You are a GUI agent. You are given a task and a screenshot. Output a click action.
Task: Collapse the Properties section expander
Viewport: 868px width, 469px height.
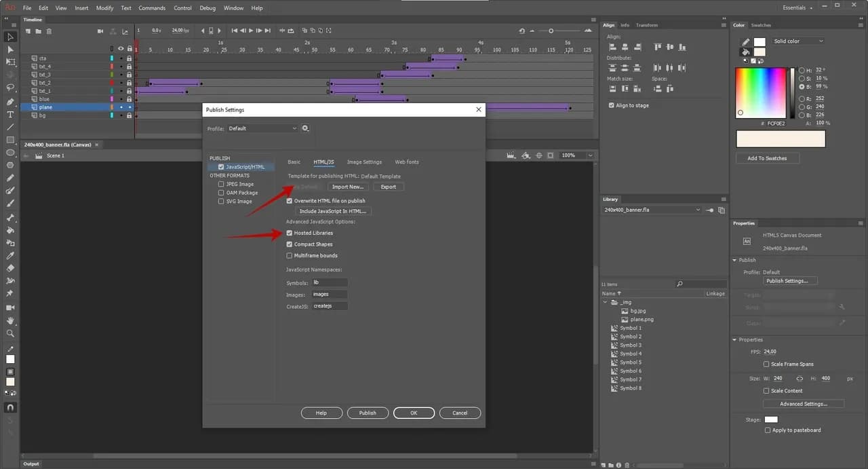[736, 340]
